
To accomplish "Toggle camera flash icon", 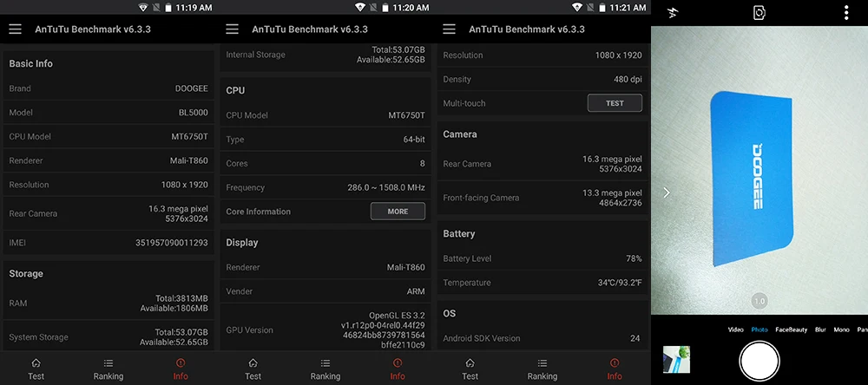I will [673, 13].
